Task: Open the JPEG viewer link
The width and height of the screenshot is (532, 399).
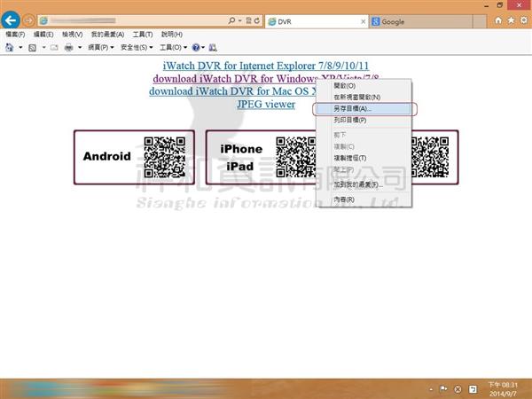Action: pyautogui.click(x=266, y=104)
